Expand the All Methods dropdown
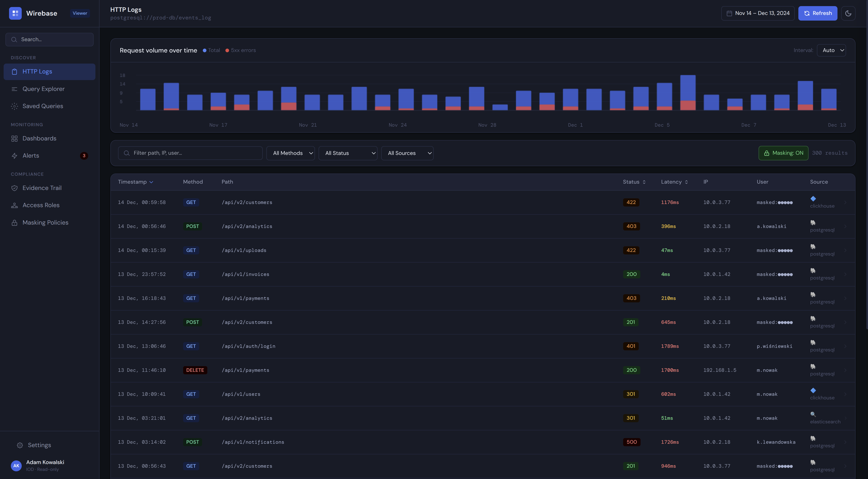The height and width of the screenshot is (479, 868). [291, 153]
